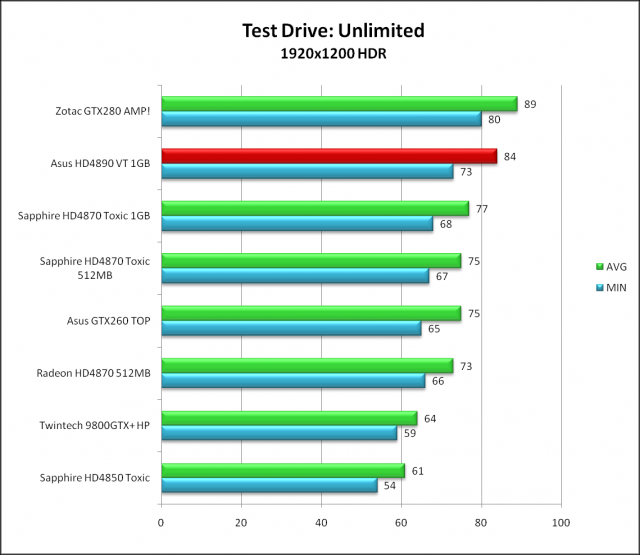
Task: Click the 'Sapphire HD4850 Toxic' label
Action: click(95, 477)
